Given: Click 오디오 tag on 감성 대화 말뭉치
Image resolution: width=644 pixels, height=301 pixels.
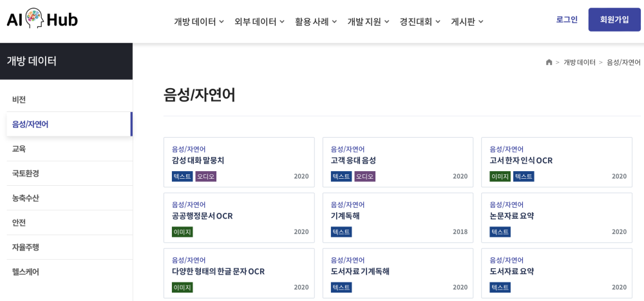Looking at the screenshot, I should click(205, 176).
